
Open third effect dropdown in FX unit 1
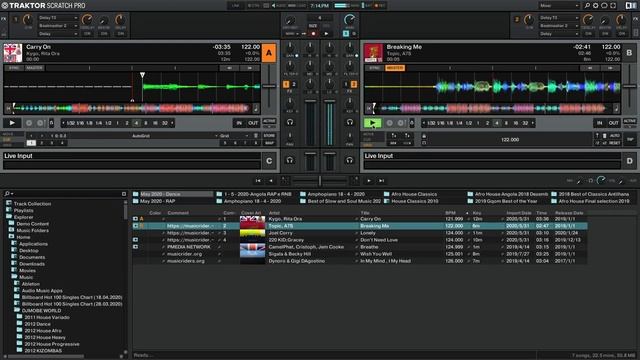[58, 34]
